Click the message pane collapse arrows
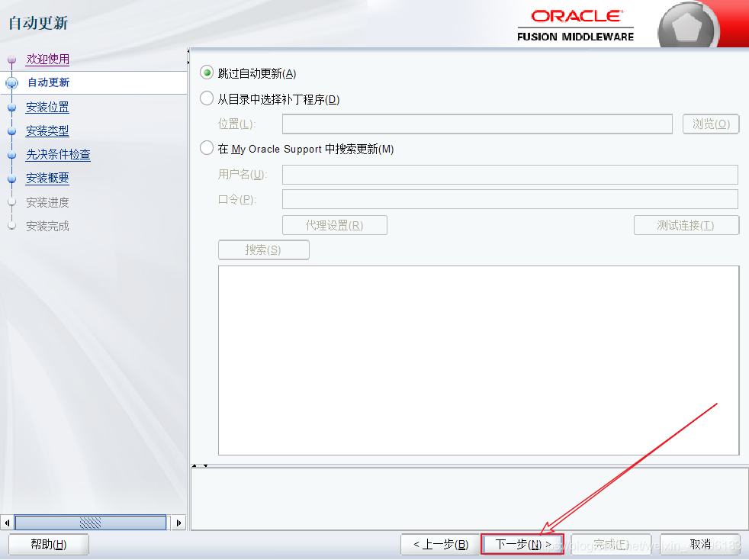This screenshot has width=749, height=560. tap(200, 465)
